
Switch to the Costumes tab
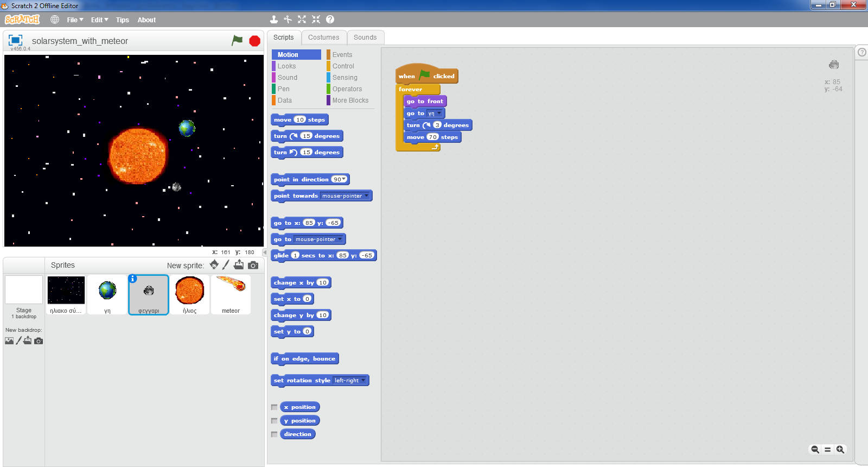tap(324, 37)
